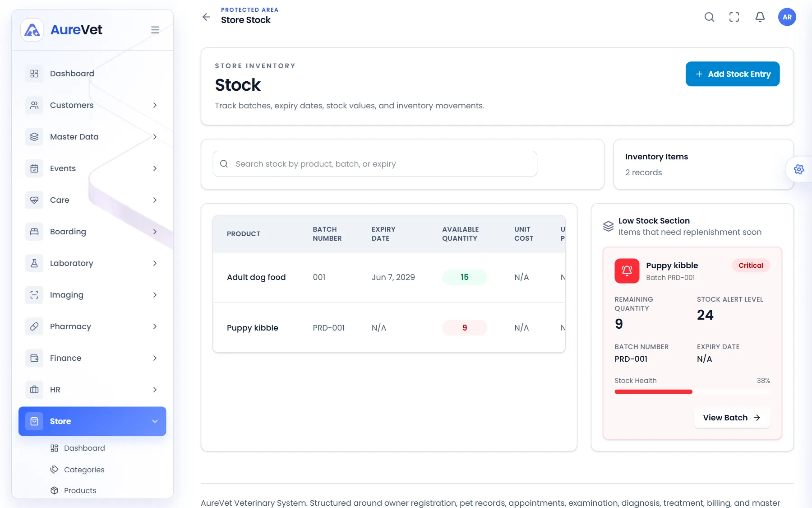812x508 pixels.
Task: Select the Adult dog food row
Action: (389, 277)
